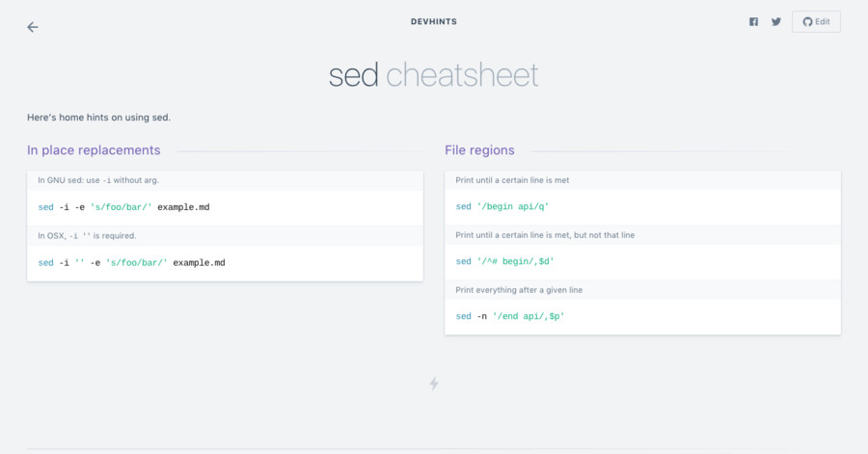
Task: Share page via Facebook icon
Action: pyautogui.click(x=754, y=21)
